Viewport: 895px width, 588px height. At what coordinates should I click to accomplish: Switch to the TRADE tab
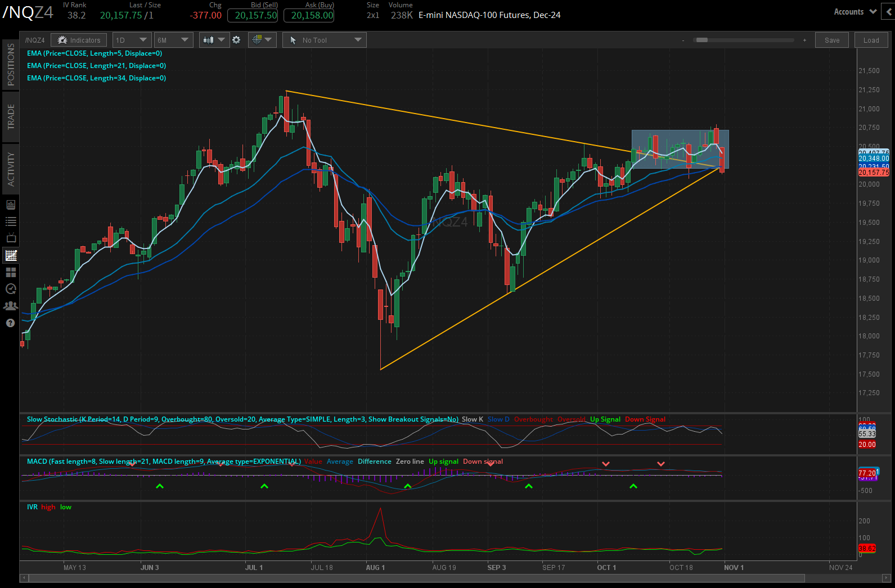pos(11,117)
